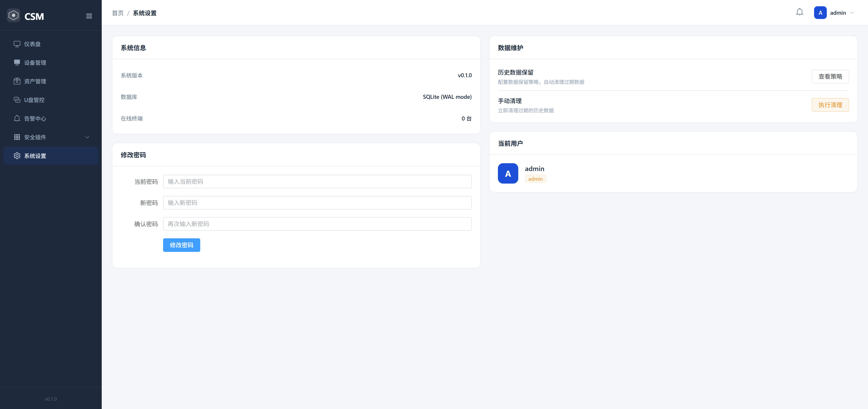Focus the 当前密码 input field
This screenshot has height=409, width=868.
click(x=317, y=182)
